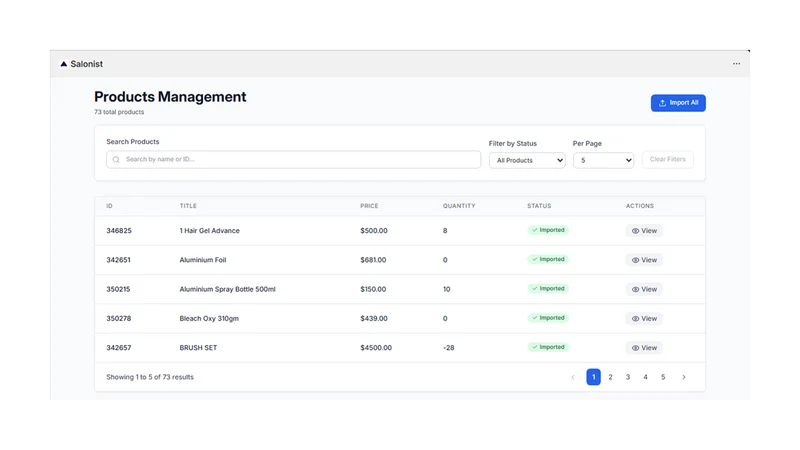The image size is (800, 450).
Task: Click Showing 1 to 5 of 73 results
Action: (x=150, y=377)
